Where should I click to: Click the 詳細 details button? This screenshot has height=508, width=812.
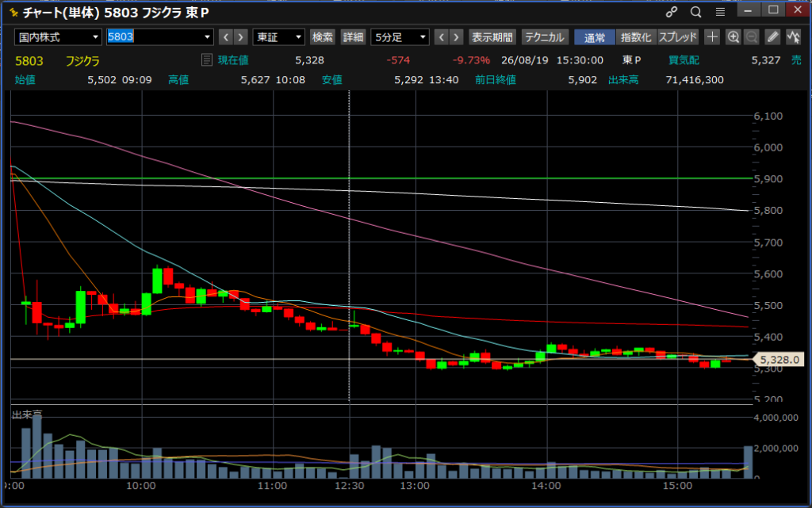[x=353, y=37]
